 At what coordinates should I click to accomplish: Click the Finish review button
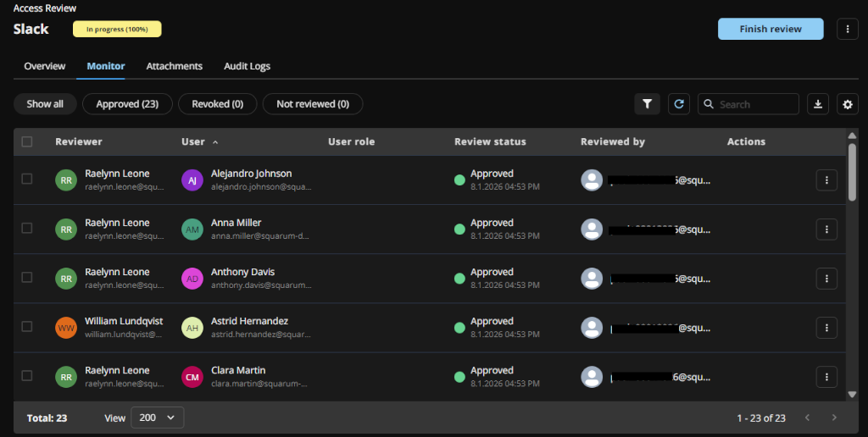[771, 29]
